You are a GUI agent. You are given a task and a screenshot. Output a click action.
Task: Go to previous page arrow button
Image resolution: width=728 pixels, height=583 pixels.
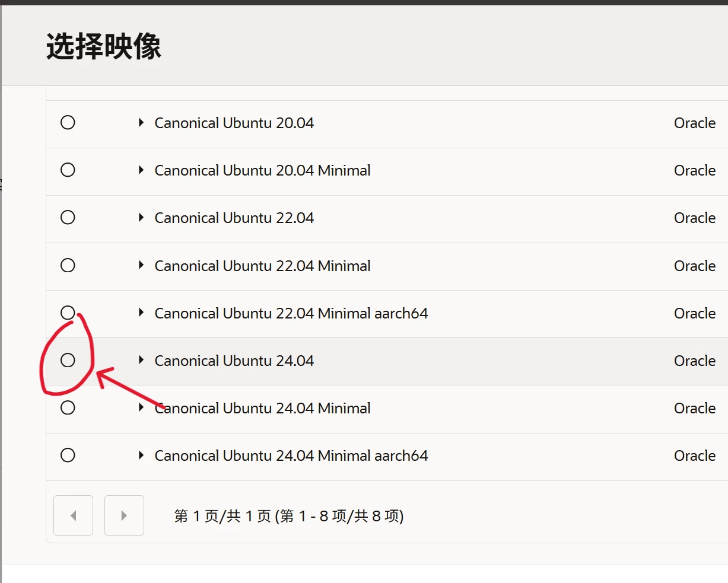coord(73,515)
